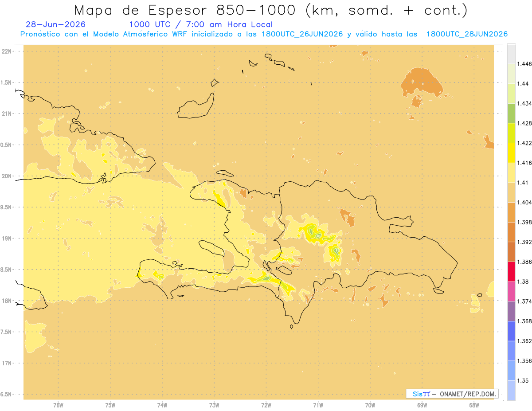This screenshot has width=532, height=411.
Task: Click the '18N' latitude label
Action: coord(6,301)
